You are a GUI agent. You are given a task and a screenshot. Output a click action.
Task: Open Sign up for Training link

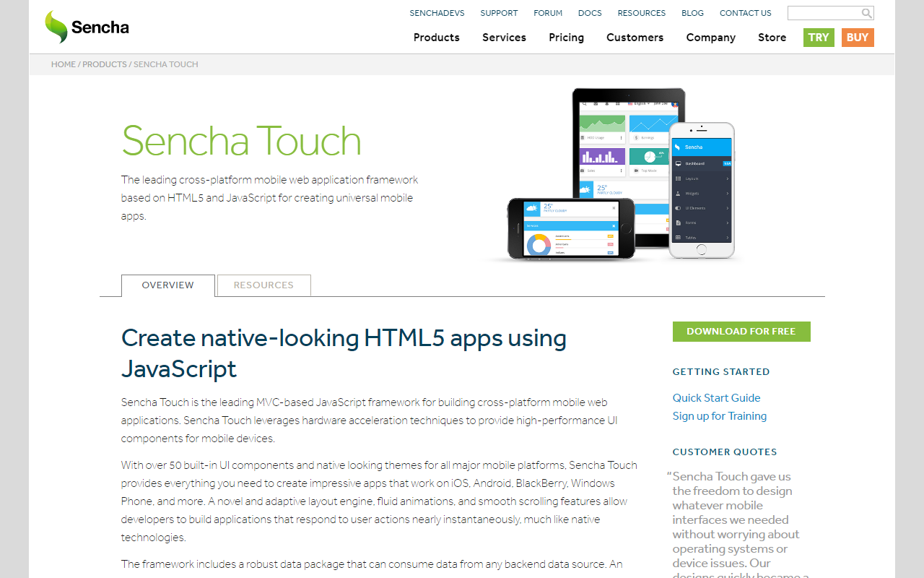[720, 416]
